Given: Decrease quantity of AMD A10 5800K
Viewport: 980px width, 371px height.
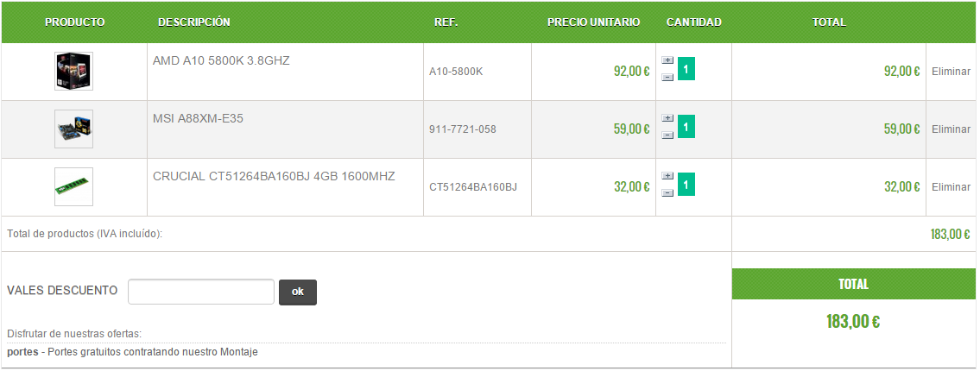Looking at the screenshot, I should pyautogui.click(x=667, y=78).
